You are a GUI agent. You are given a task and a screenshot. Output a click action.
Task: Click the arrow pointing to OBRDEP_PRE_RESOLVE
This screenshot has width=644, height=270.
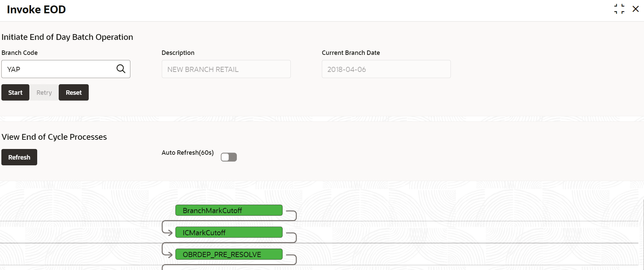click(x=169, y=255)
